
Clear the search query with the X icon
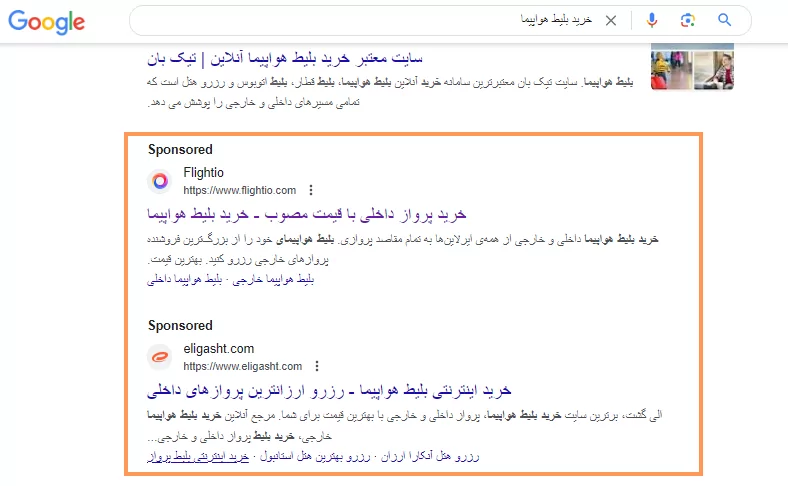tap(611, 21)
